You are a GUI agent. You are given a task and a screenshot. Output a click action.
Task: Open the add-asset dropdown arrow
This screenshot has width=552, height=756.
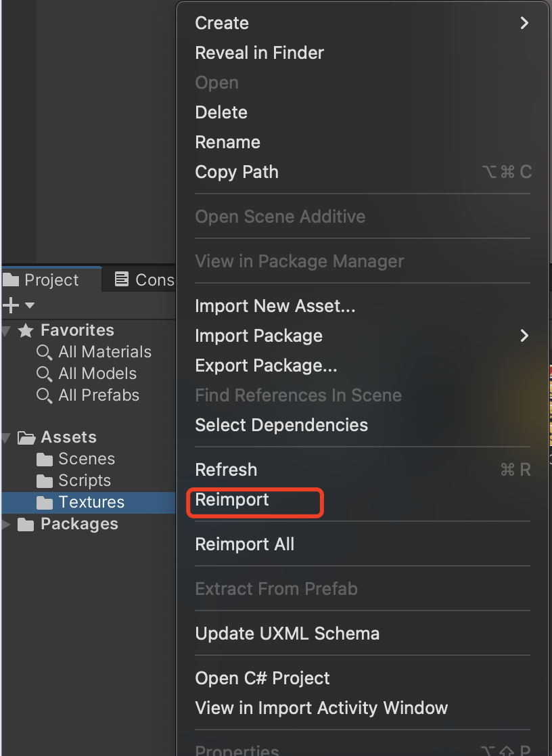30,306
